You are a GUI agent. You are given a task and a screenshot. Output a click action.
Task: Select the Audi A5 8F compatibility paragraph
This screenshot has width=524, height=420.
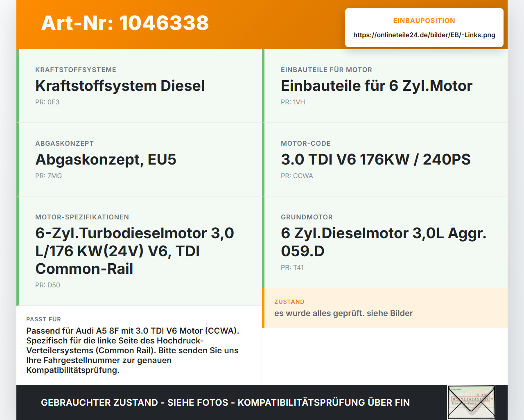point(133,350)
